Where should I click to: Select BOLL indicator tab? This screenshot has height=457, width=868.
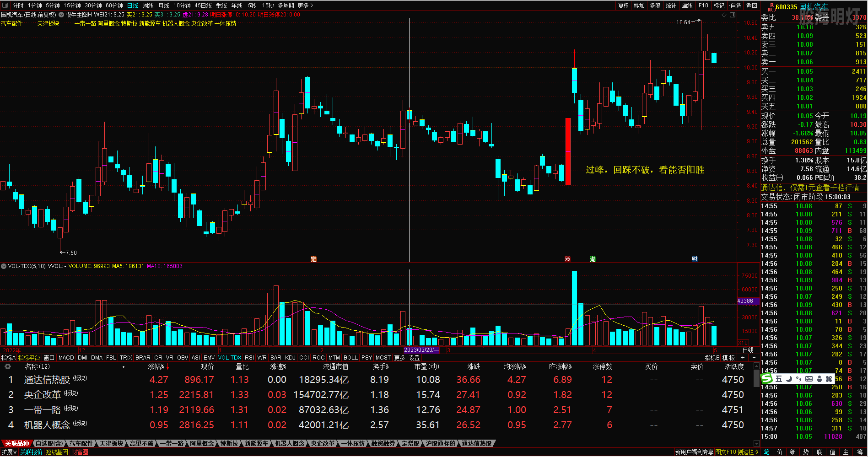coord(350,358)
